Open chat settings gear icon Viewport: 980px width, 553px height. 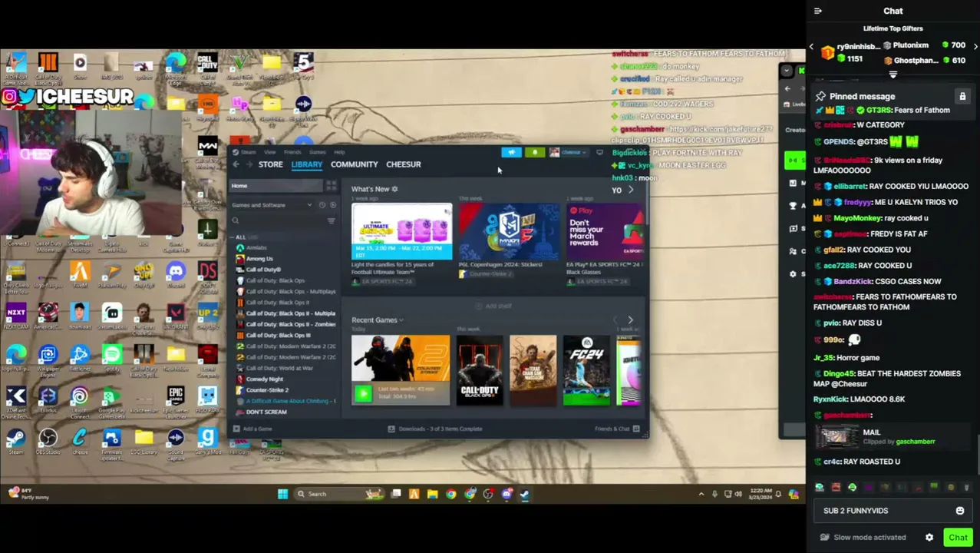929,538
